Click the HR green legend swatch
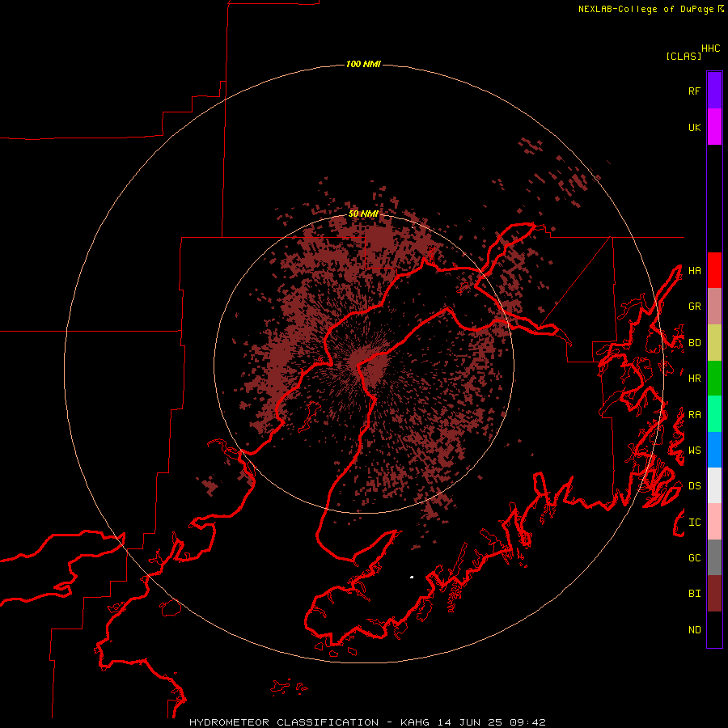This screenshot has width=728, height=728. pyautogui.click(x=714, y=379)
